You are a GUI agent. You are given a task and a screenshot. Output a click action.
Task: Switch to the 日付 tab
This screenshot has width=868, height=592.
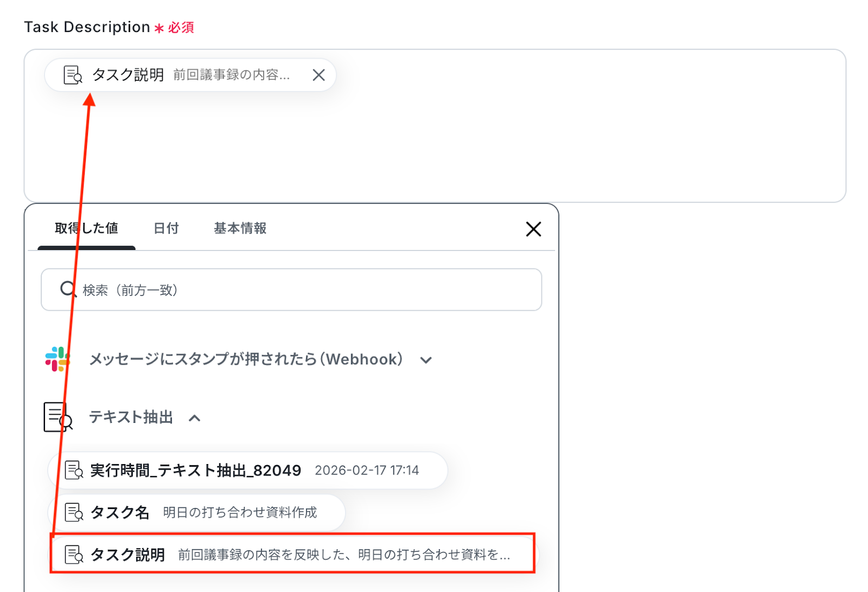click(x=166, y=228)
